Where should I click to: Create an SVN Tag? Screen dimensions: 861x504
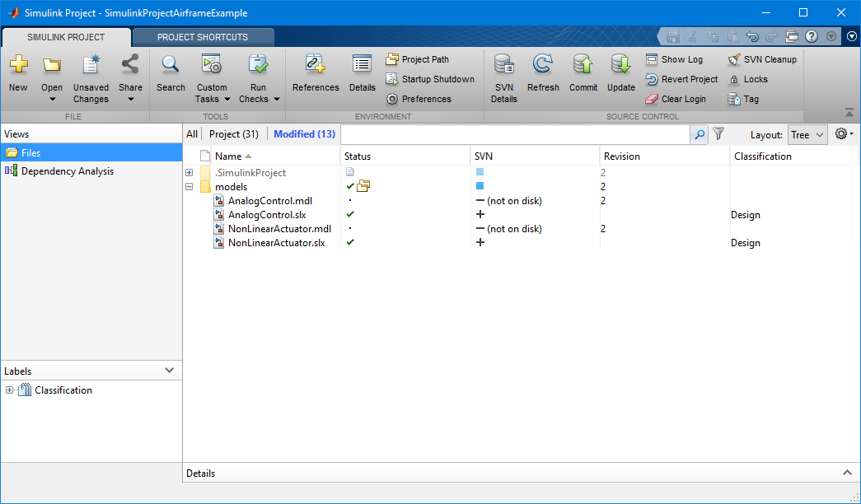tap(743, 99)
